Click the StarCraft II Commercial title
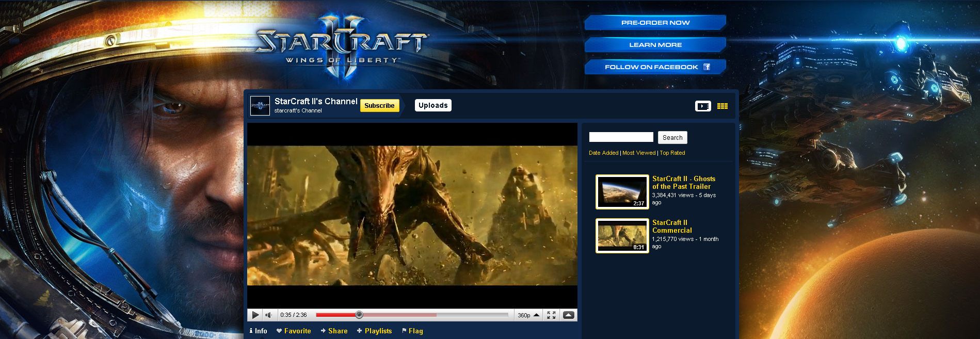The image size is (980, 339). [672, 227]
